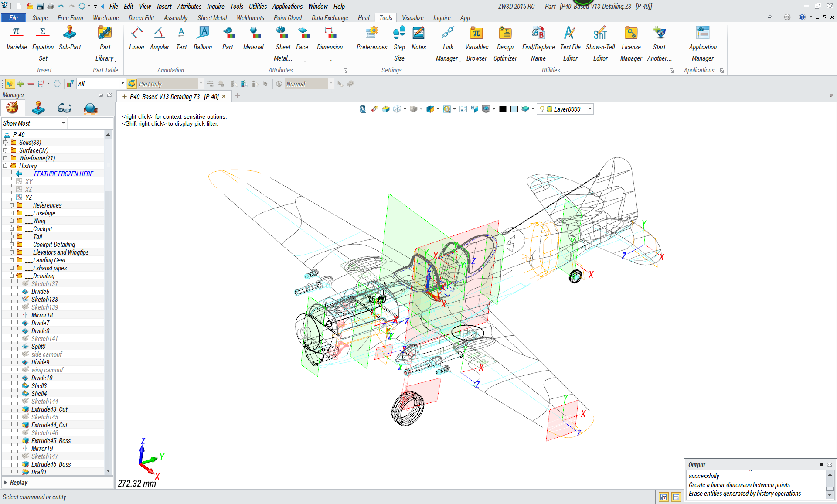The image size is (837, 504).
Task: Click the black color swatch
Action: (x=503, y=109)
